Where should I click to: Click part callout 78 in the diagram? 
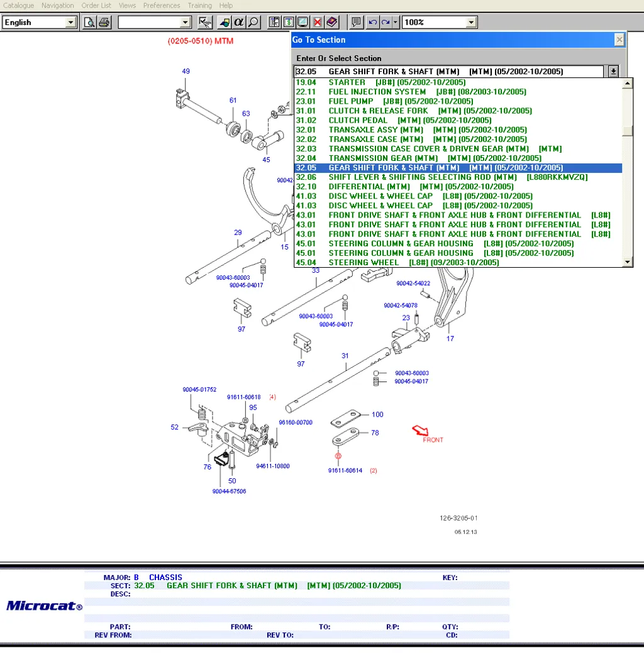tap(375, 433)
